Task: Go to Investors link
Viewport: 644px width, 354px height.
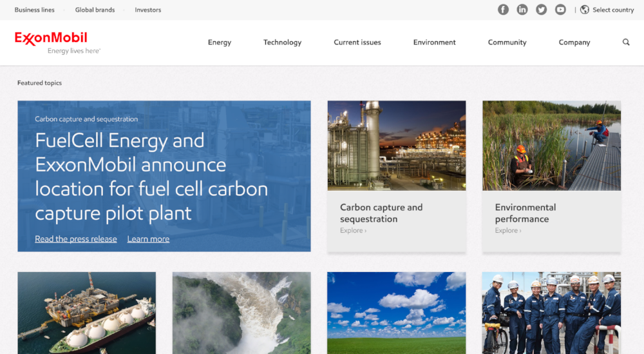Action: point(148,10)
